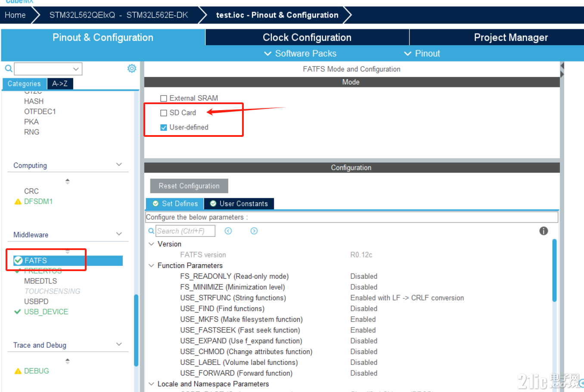Click USE_EXPAND (Use f_expand function) parameter

point(241,341)
